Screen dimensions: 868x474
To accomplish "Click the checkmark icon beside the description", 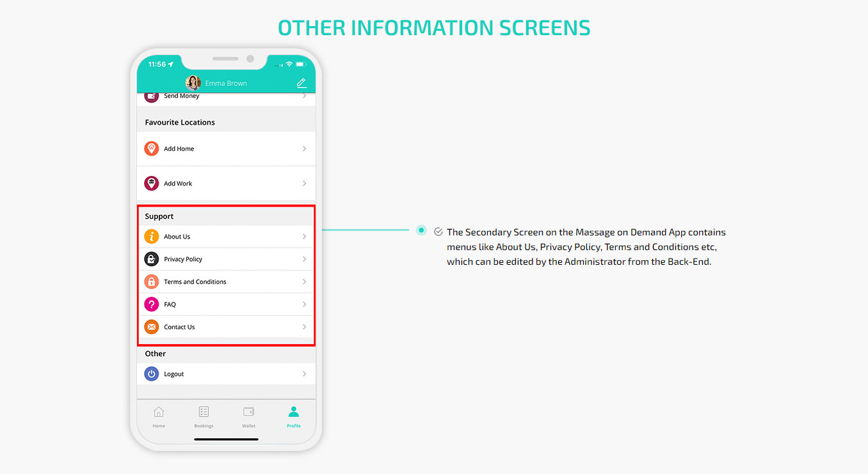I will pos(438,232).
